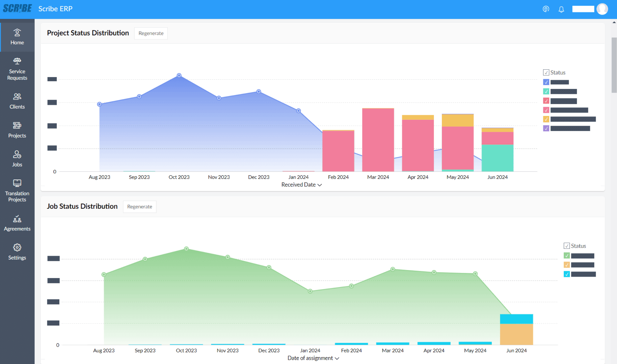
Task: Open Translation Projects monitor icon
Action: tap(17, 183)
